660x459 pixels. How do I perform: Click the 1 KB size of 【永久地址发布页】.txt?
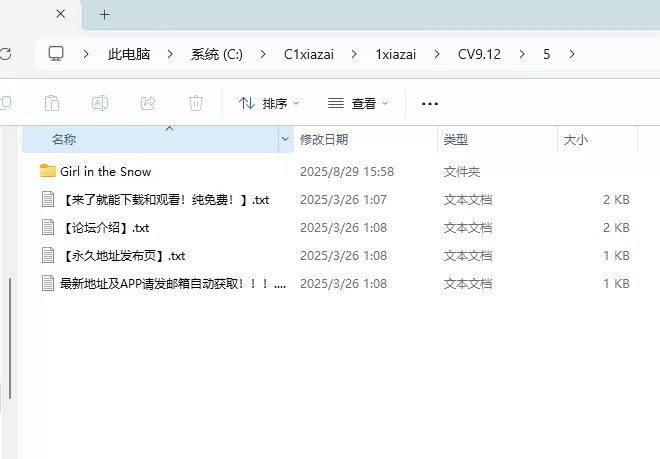click(x=616, y=256)
